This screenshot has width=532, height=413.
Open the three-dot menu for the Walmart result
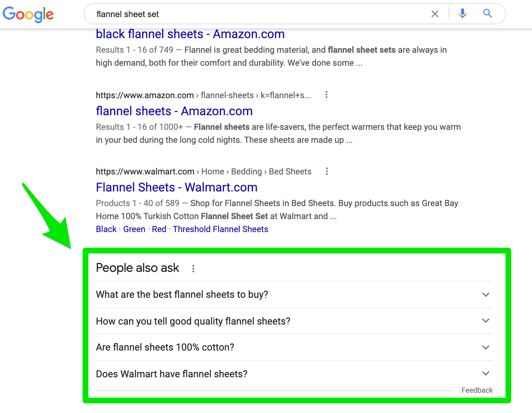pos(327,171)
